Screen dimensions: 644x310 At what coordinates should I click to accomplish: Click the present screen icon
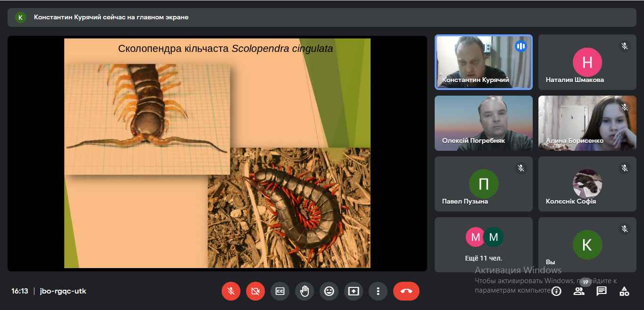(x=354, y=291)
